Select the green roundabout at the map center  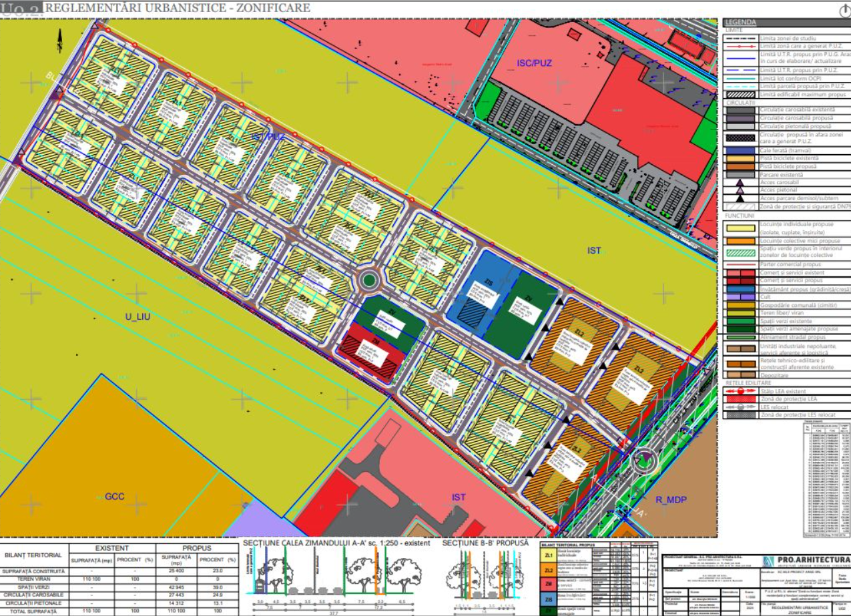[368, 281]
